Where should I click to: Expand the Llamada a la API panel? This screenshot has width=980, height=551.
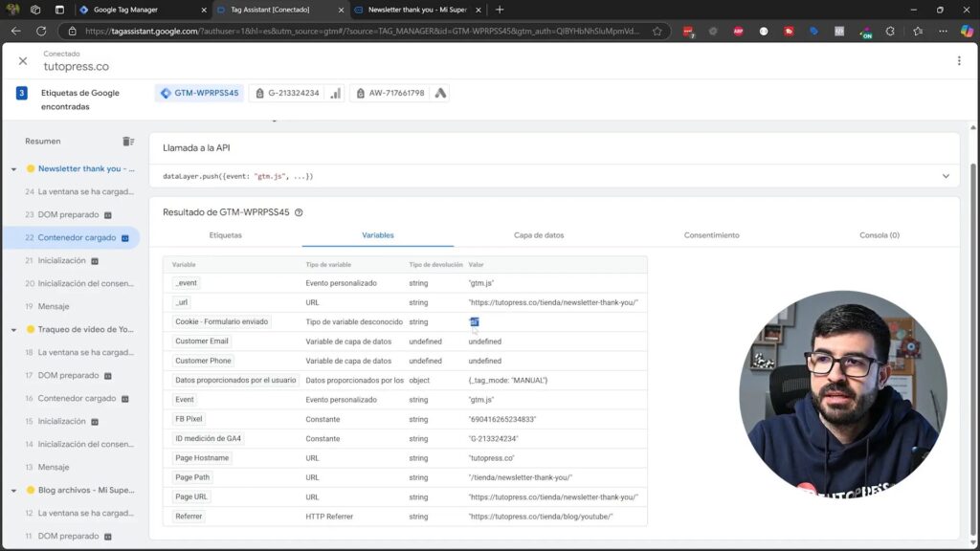(x=946, y=176)
